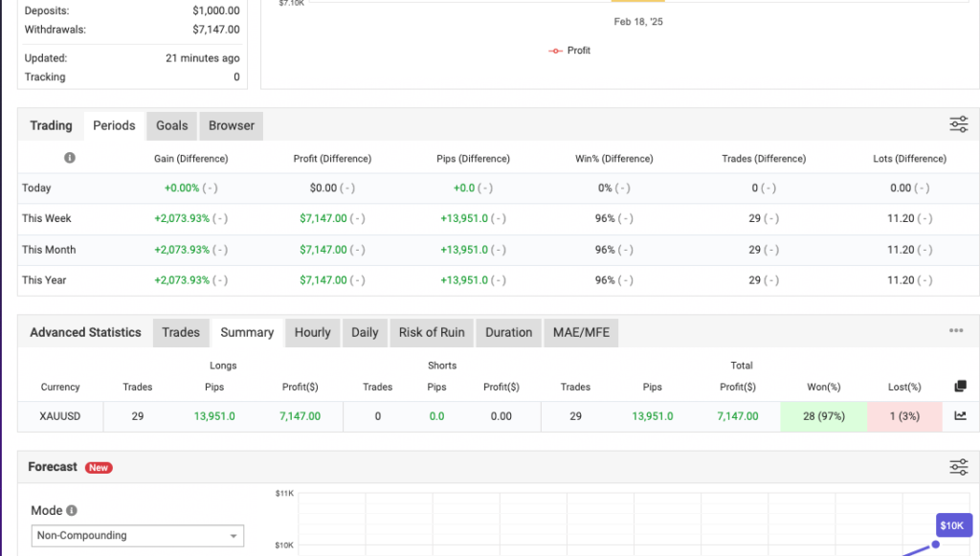Click the copy icon in the Summary header
Screen dimensions: 980x556
960,387
